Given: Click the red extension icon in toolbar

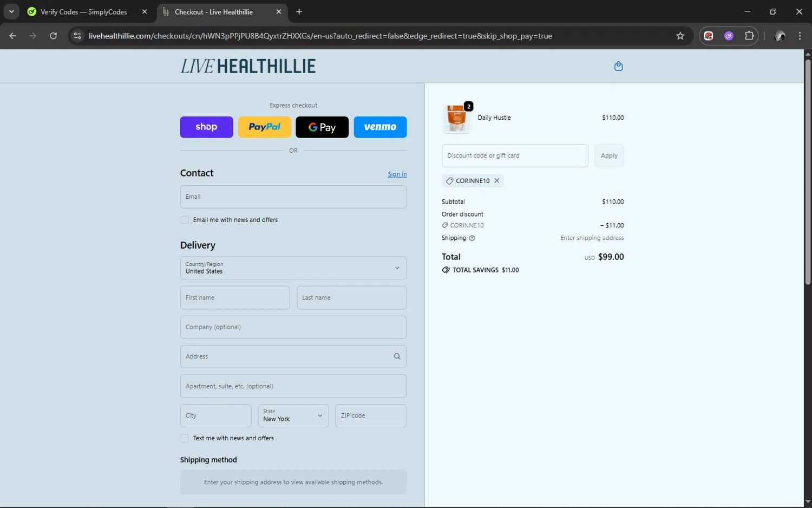Looking at the screenshot, I should (709, 36).
